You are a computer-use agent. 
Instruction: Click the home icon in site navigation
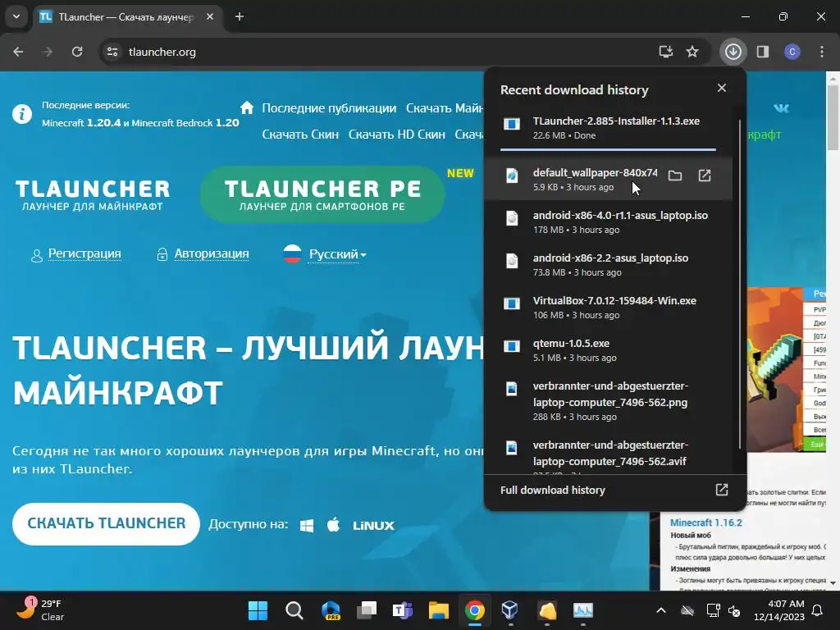pyautogui.click(x=246, y=107)
